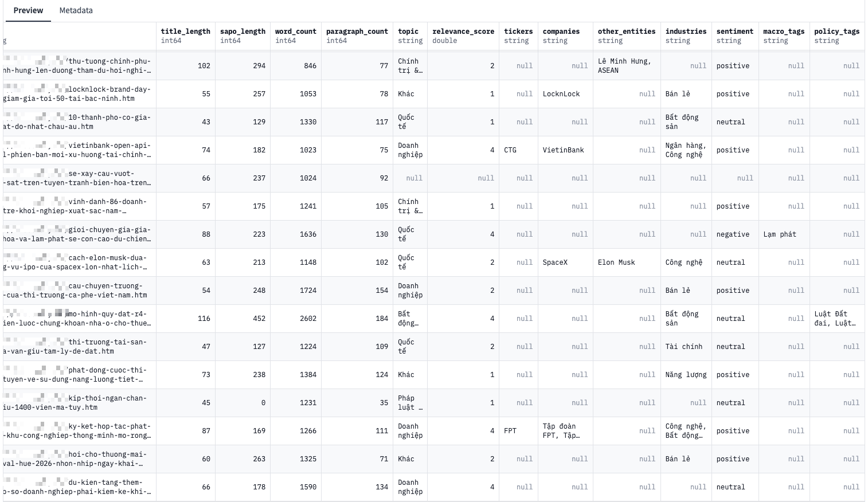Select the policy_tags column header
Viewport: 868px width, 502px height.
(836, 36)
